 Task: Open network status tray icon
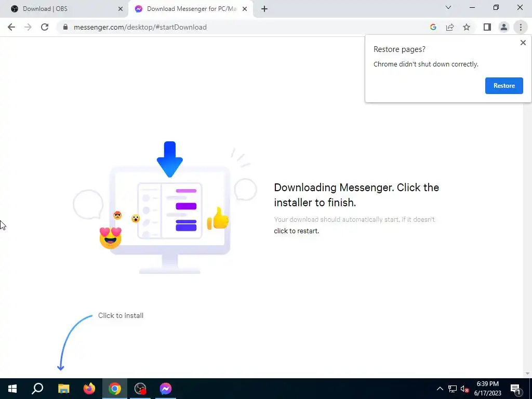click(453, 389)
